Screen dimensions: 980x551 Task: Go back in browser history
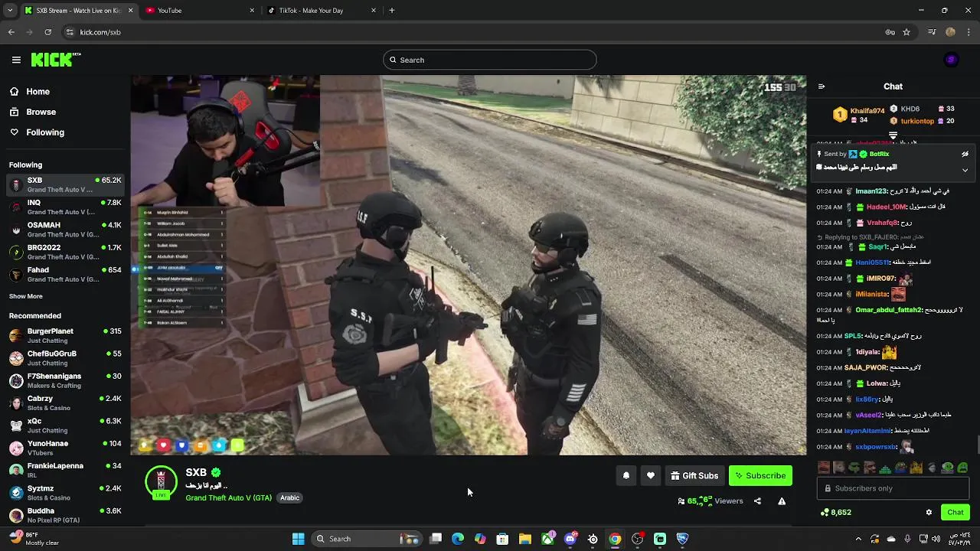point(11,32)
